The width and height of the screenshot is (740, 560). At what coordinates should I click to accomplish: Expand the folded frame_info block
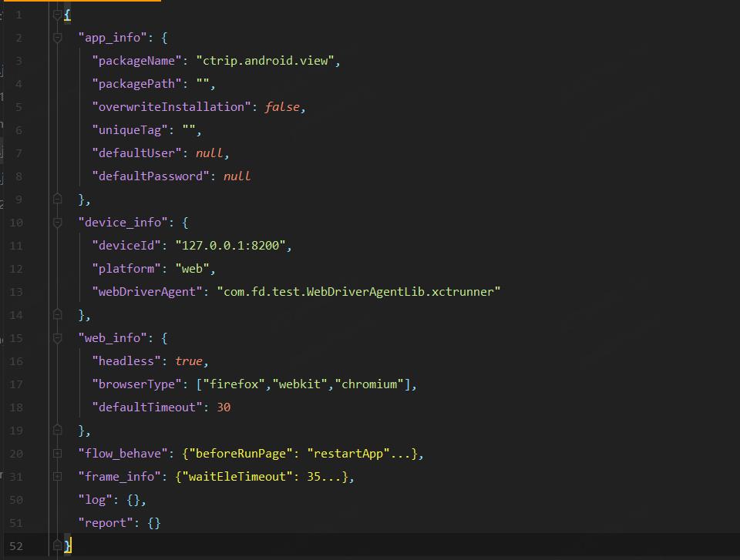click(x=57, y=477)
